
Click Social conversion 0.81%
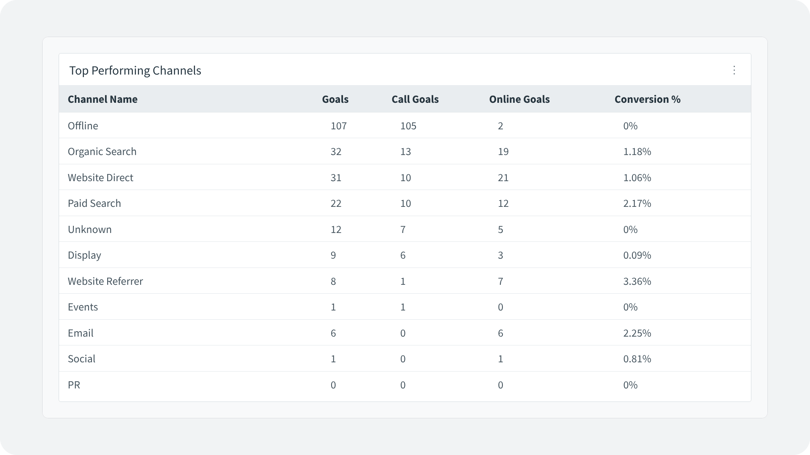[x=637, y=359]
